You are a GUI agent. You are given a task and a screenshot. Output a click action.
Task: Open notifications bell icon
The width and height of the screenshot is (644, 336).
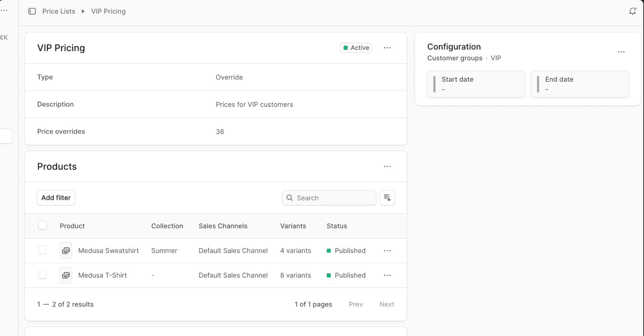coord(632,11)
